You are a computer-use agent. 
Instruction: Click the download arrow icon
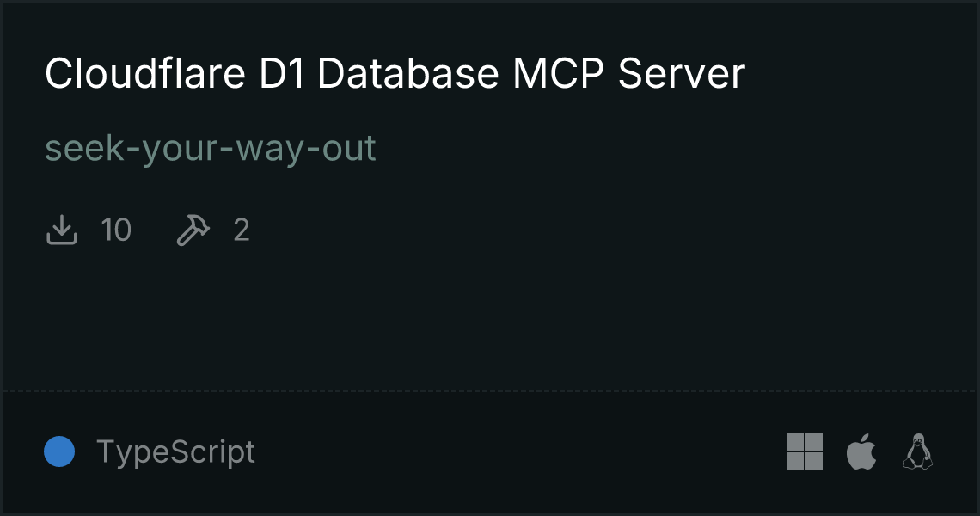click(x=61, y=230)
